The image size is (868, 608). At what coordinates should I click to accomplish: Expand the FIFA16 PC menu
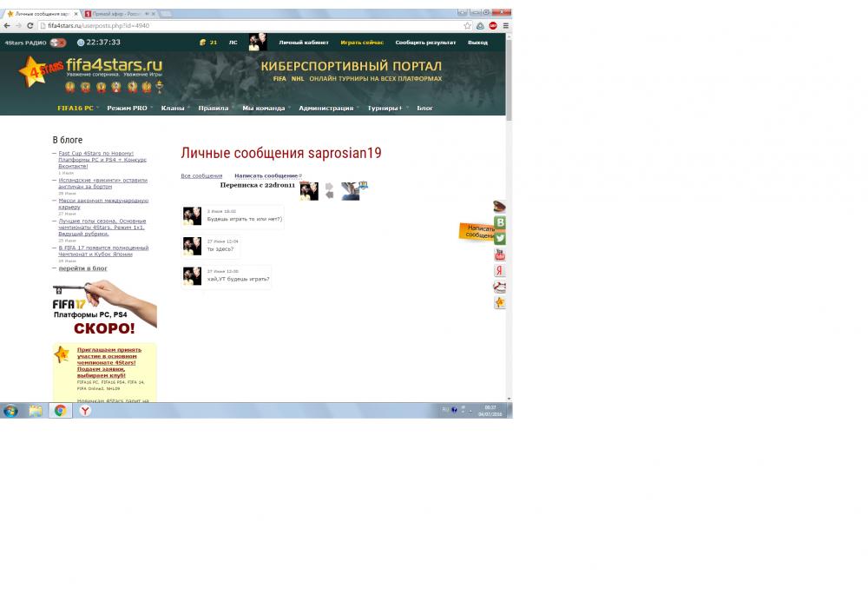pyautogui.click(x=77, y=109)
